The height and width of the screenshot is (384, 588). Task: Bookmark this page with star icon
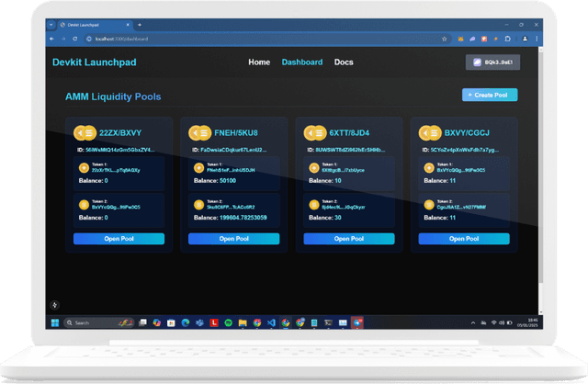coord(445,39)
